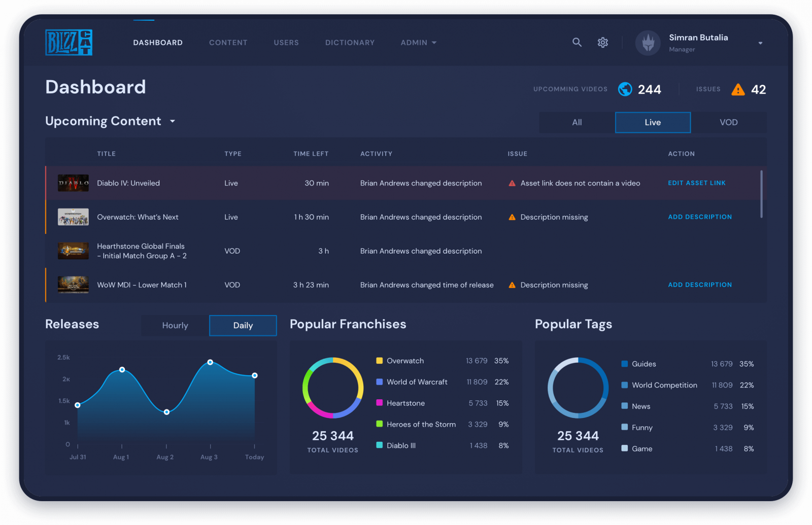Sort by the Time Left column header
This screenshot has width=812, height=525.
click(311, 154)
